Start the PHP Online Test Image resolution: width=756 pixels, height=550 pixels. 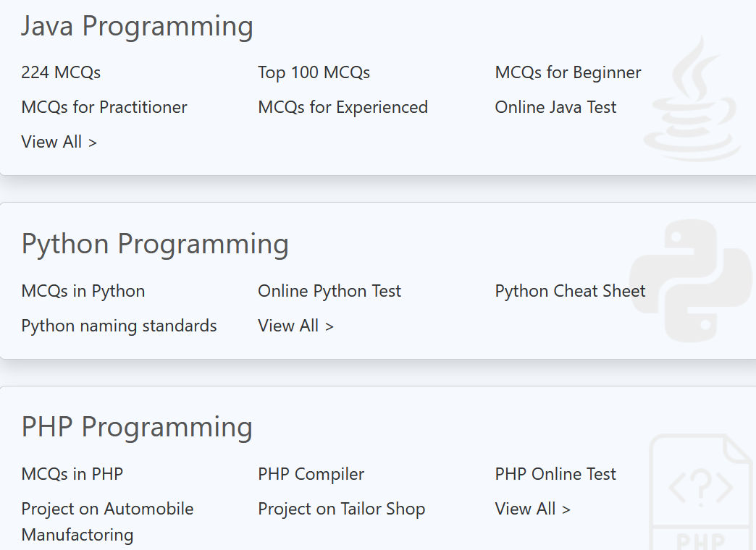[x=555, y=474]
